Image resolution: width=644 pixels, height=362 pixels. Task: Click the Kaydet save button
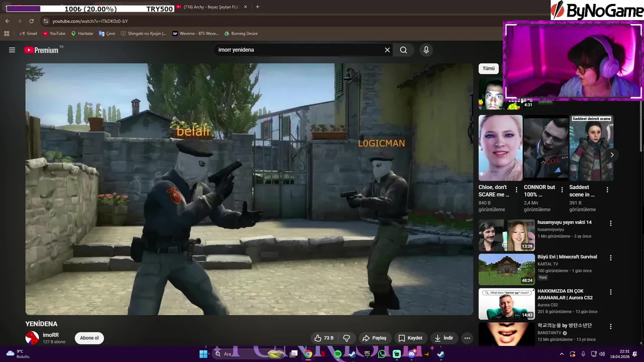[411, 338]
